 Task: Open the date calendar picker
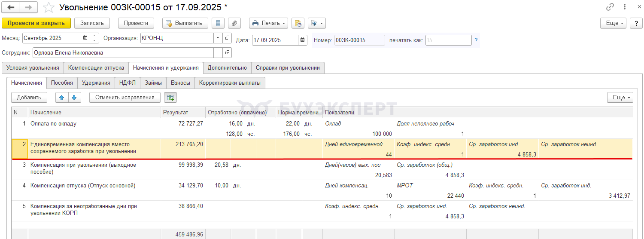point(303,40)
